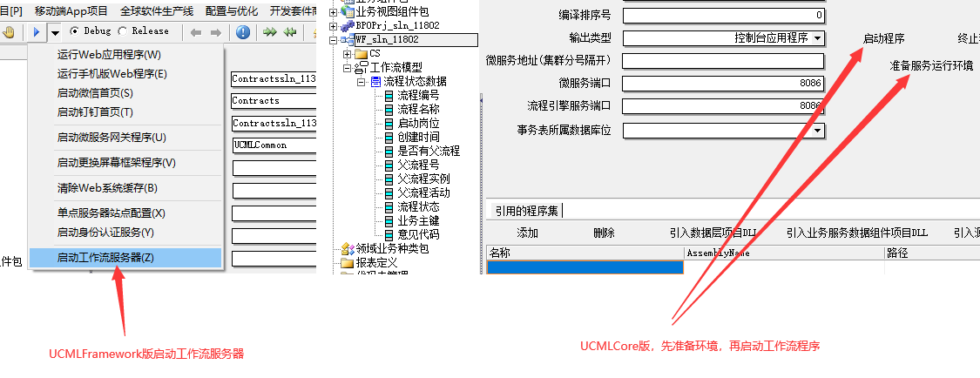Collapse the 流程状态数据 node

[361, 82]
